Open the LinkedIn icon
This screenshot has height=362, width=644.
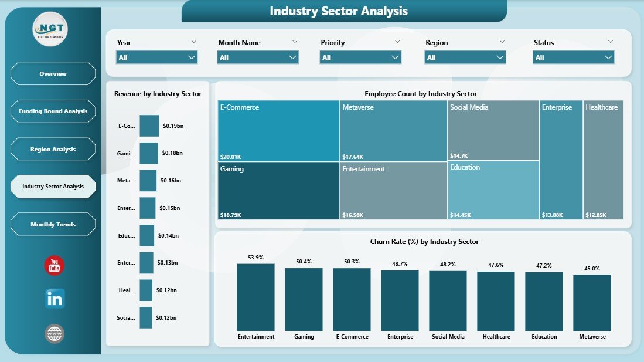(53, 299)
